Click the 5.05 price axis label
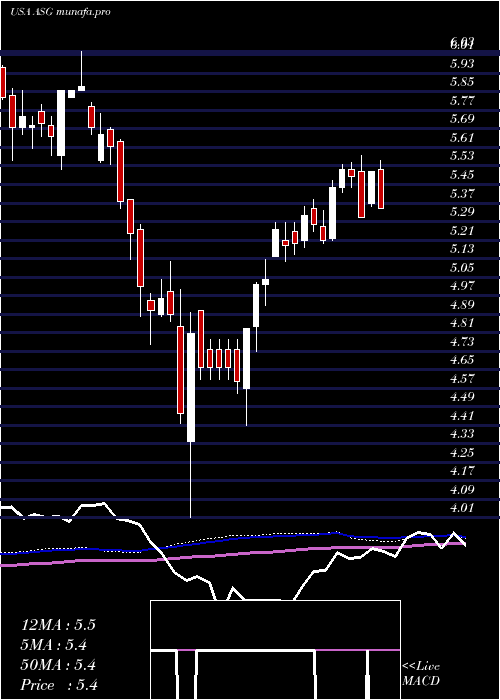Viewport: 500px width, 700px height. [462, 267]
